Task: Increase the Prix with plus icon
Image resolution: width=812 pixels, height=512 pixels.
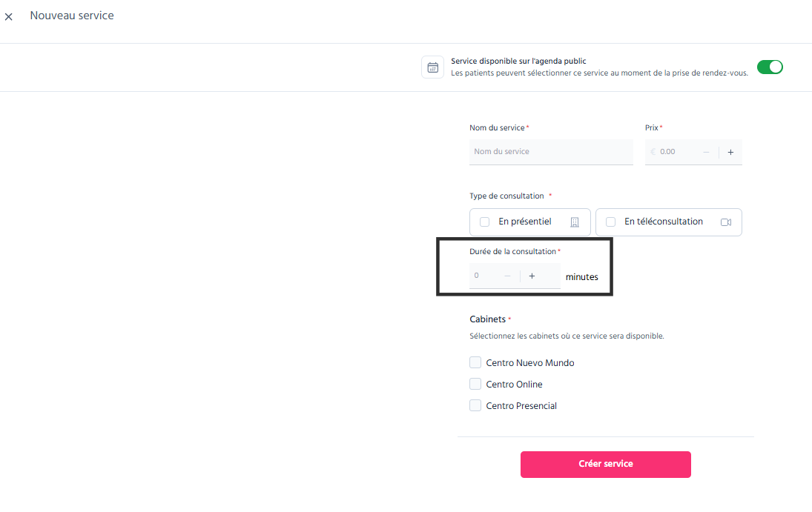Action: [730, 152]
